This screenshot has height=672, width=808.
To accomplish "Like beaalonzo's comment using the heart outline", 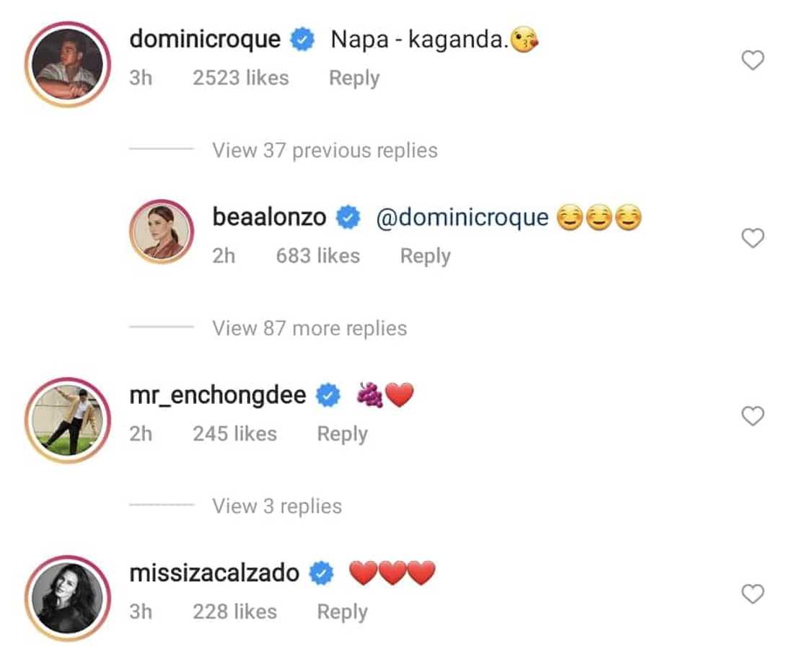I will 752,238.
